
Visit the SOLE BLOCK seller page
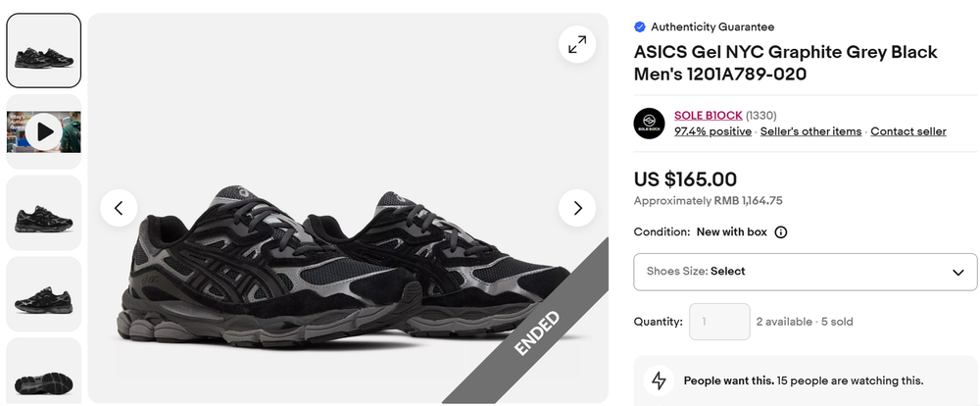[x=708, y=116]
